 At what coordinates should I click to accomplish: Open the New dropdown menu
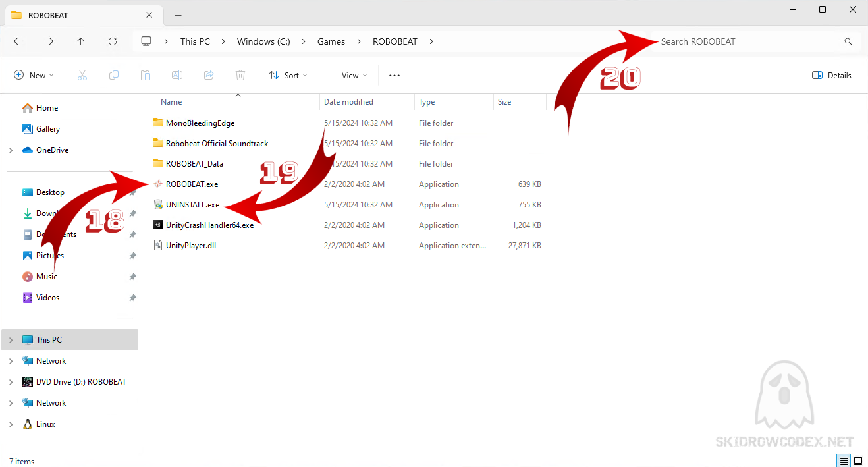pos(34,76)
